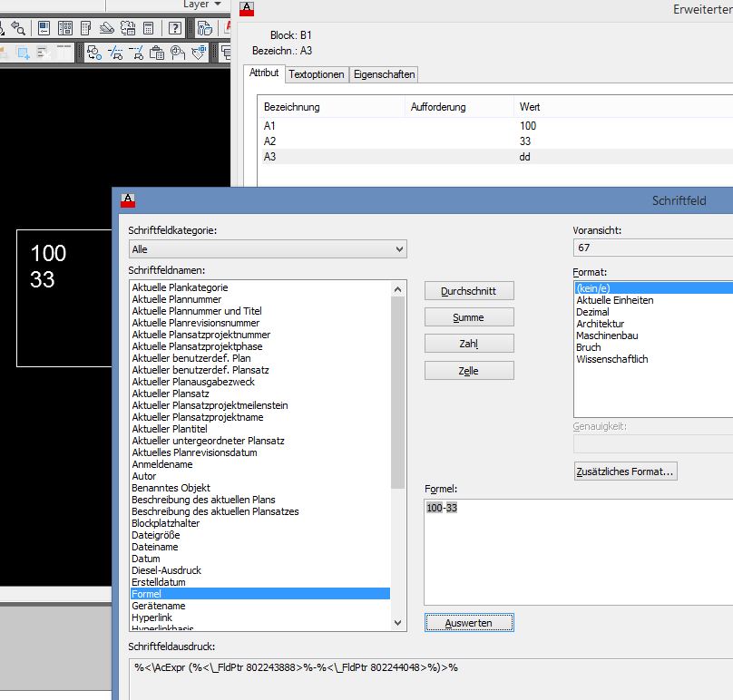Click the Durchschnitt button
733x700 pixels.
pyautogui.click(x=469, y=291)
